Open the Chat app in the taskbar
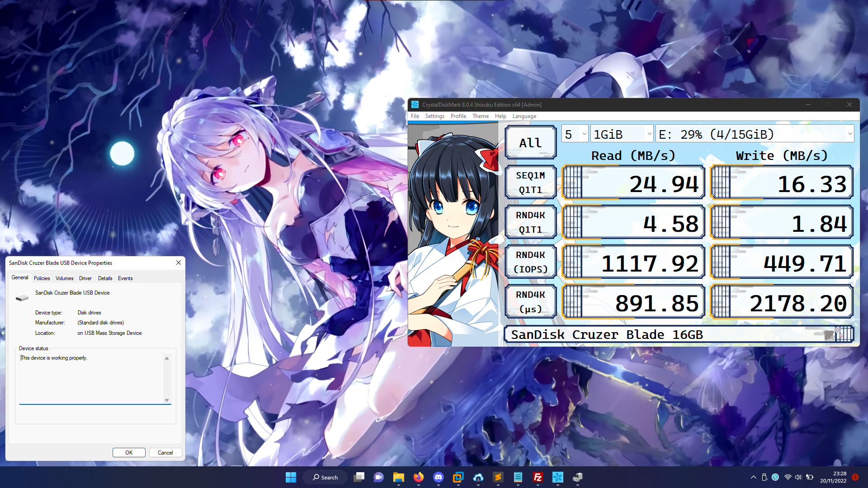Viewport: 868px width, 488px height. pyautogui.click(x=378, y=477)
